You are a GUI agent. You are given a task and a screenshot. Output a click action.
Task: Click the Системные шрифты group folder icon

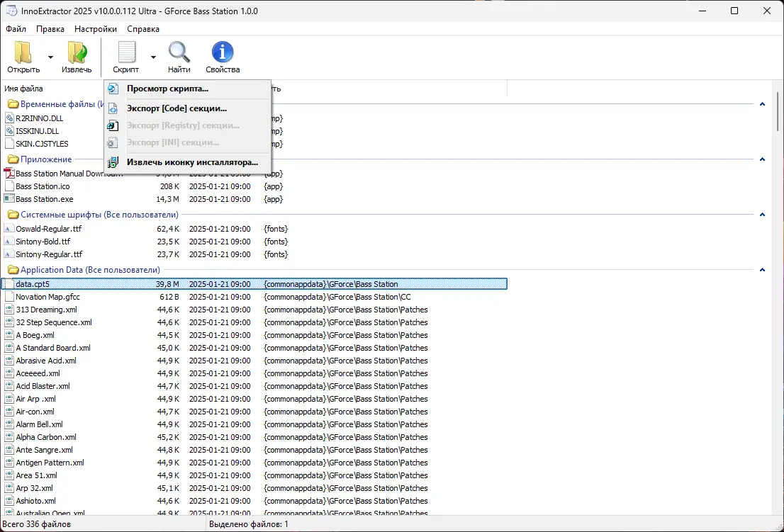pos(13,215)
